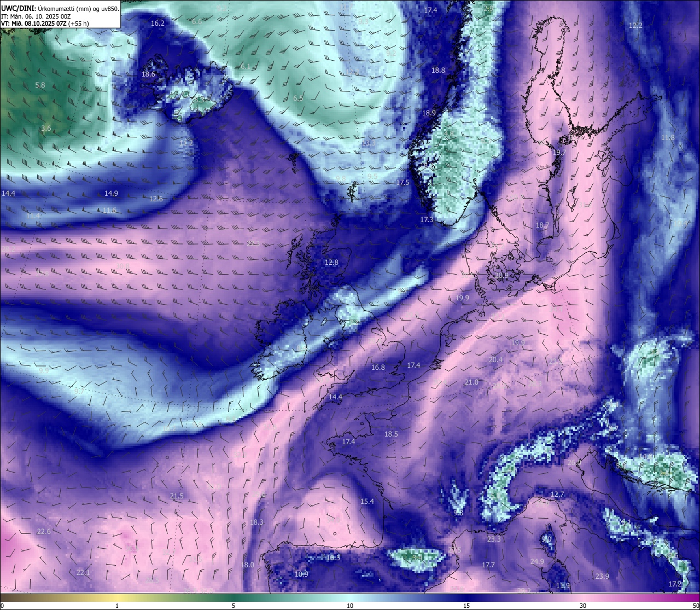Click the map value 24.9

pyautogui.click(x=537, y=561)
